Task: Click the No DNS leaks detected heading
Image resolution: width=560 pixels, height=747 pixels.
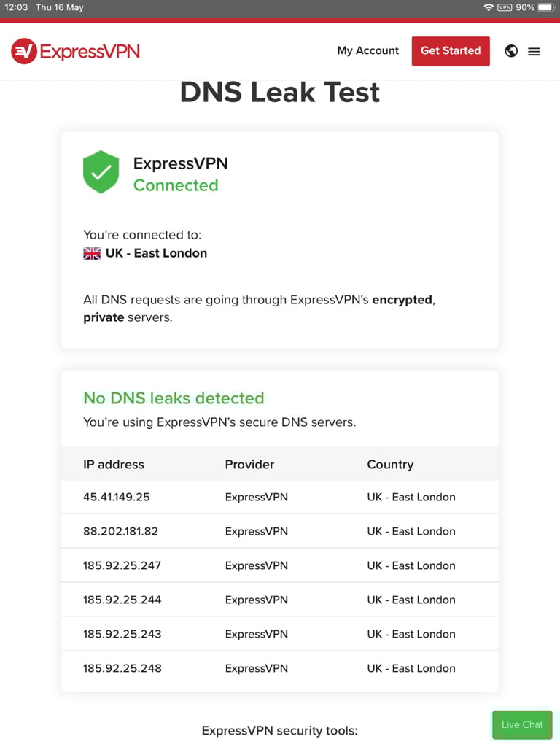Action: click(x=174, y=398)
